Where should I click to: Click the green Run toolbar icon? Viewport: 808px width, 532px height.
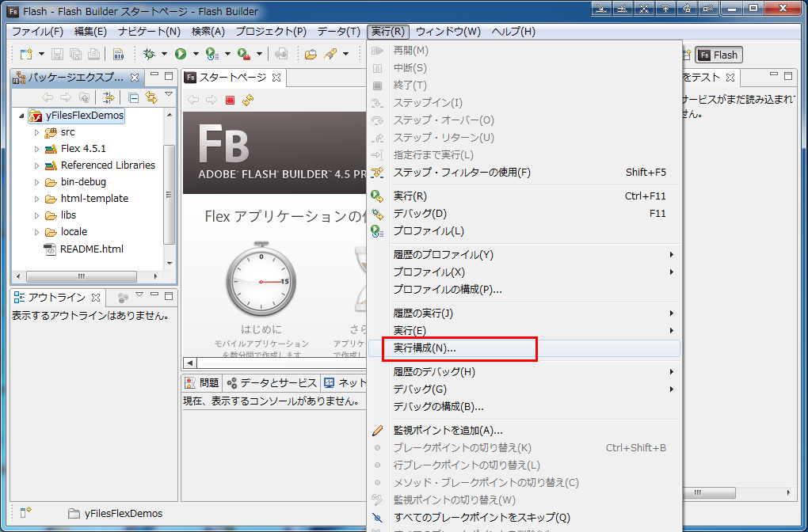click(x=181, y=54)
